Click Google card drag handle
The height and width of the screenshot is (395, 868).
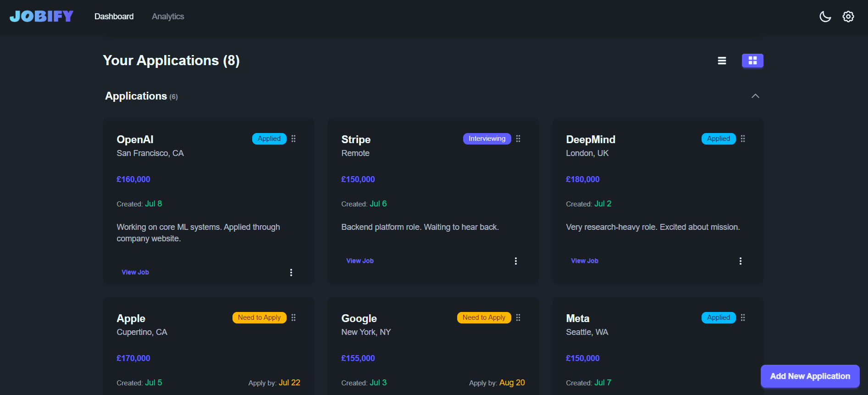(x=518, y=317)
